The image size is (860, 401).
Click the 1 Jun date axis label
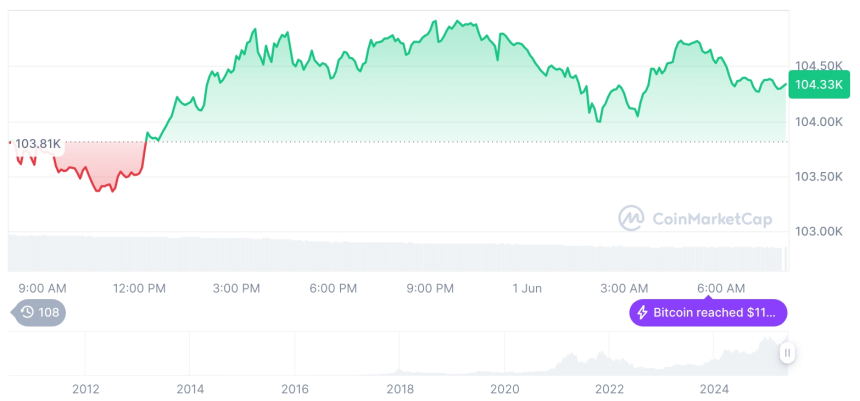(x=527, y=288)
